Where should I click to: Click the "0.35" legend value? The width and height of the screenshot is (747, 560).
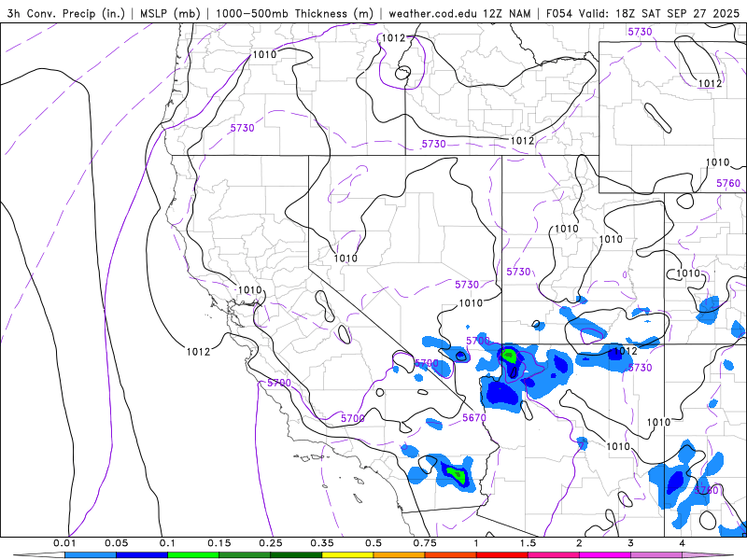point(322,543)
